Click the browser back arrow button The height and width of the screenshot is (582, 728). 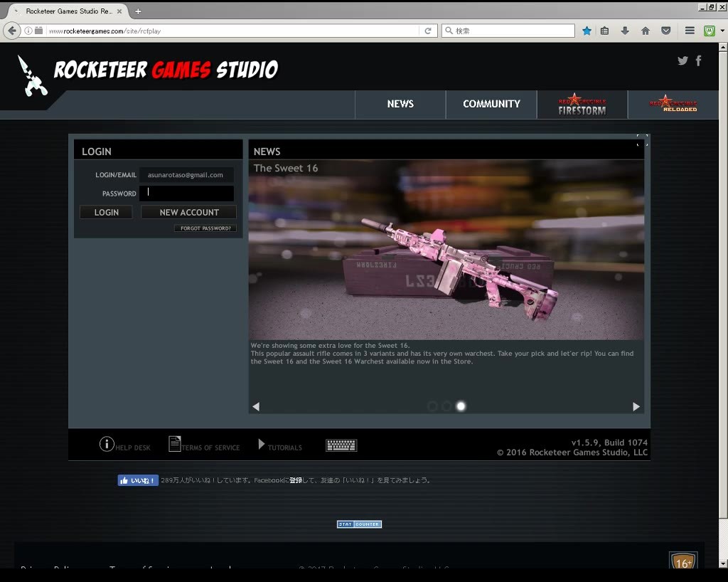click(x=12, y=31)
